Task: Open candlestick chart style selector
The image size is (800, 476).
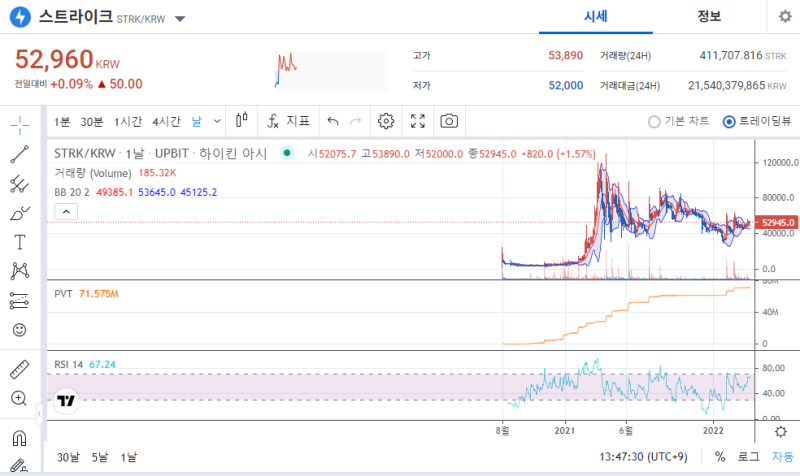Action: click(242, 121)
